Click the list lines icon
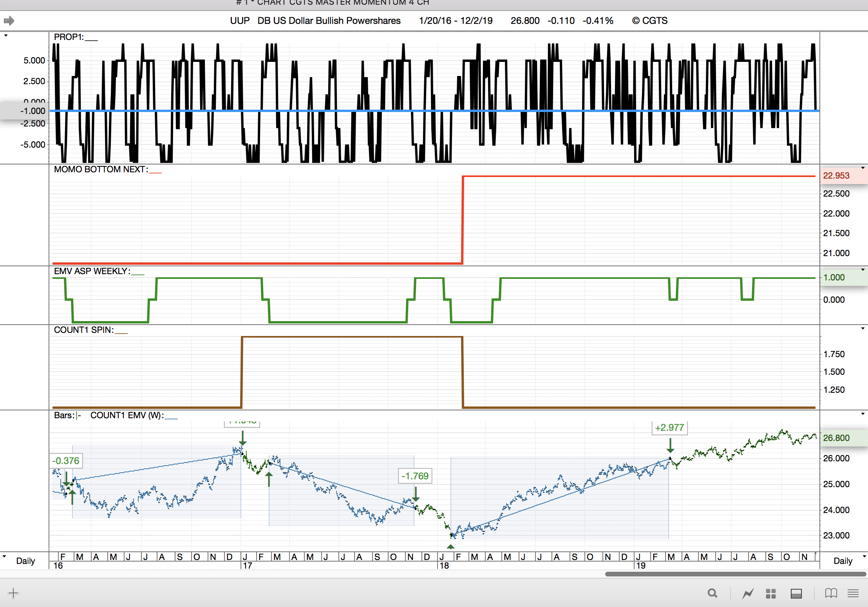The height and width of the screenshot is (607, 868). point(853,593)
